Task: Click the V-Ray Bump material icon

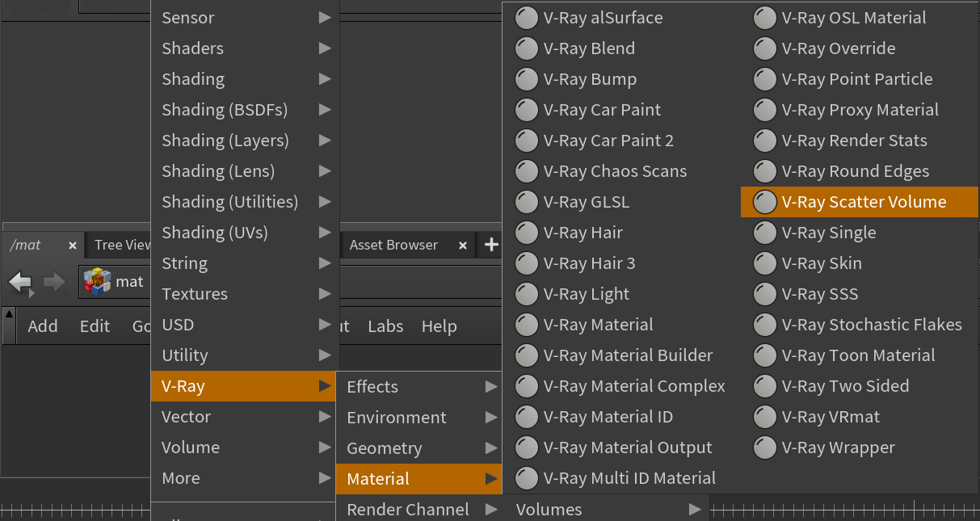Action: (x=527, y=79)
